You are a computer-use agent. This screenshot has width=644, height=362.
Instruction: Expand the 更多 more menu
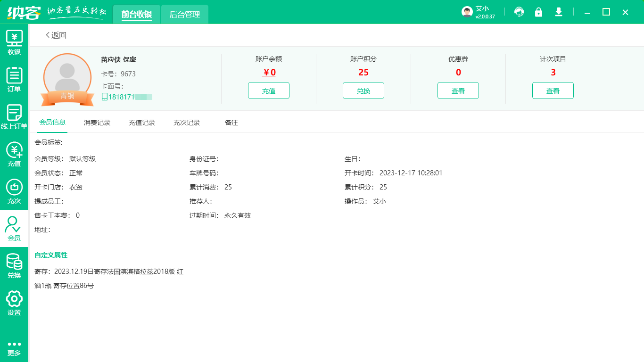tap(14, 348)
